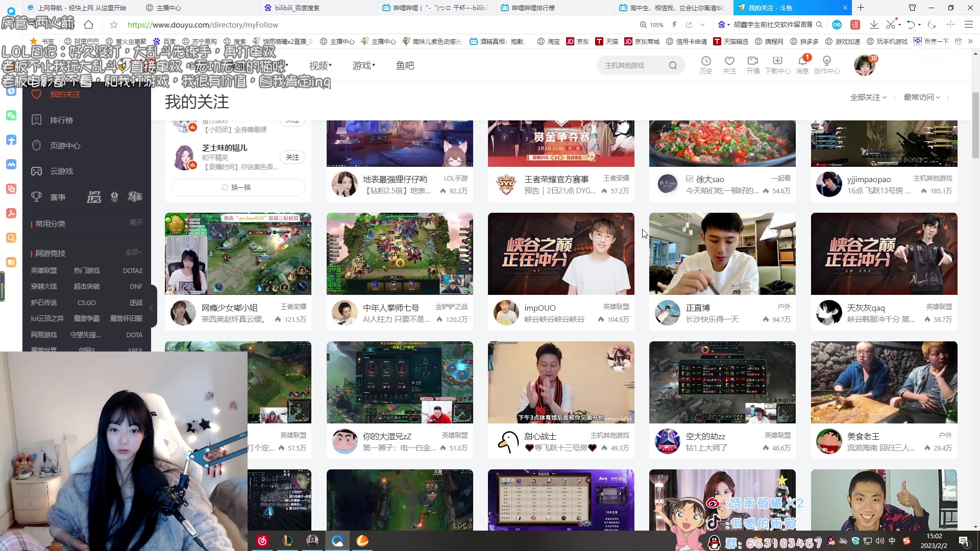Click the League of Legends taskbar icon
This screenshot has width=980, height=551.
(287, 541)
